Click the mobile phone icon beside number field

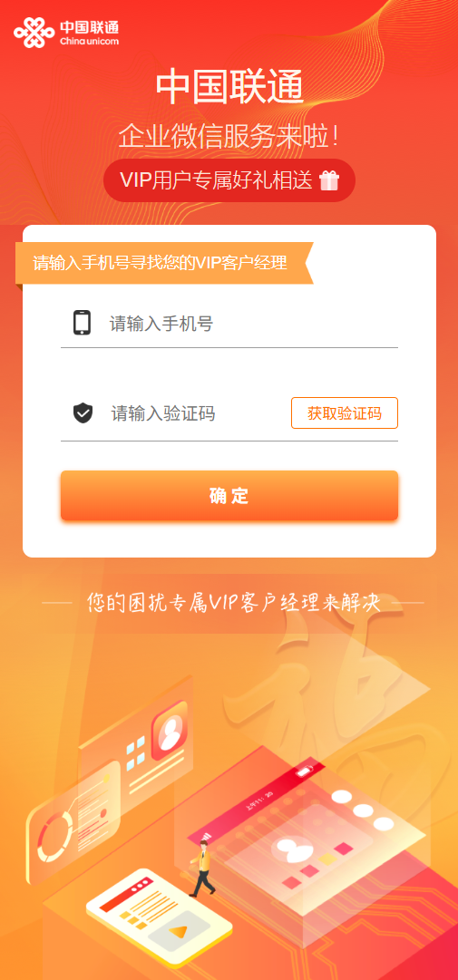coord(83,323)
